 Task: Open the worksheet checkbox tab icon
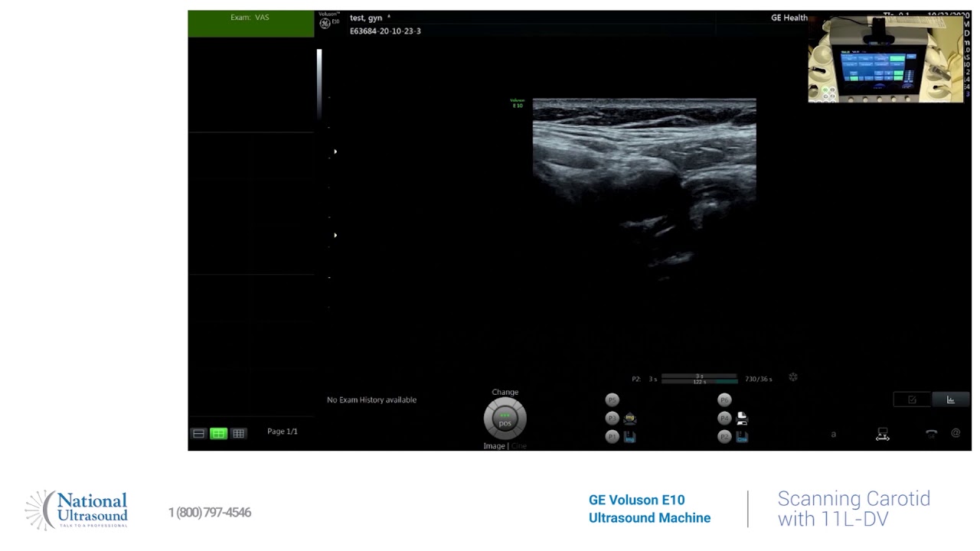[912, 399]
